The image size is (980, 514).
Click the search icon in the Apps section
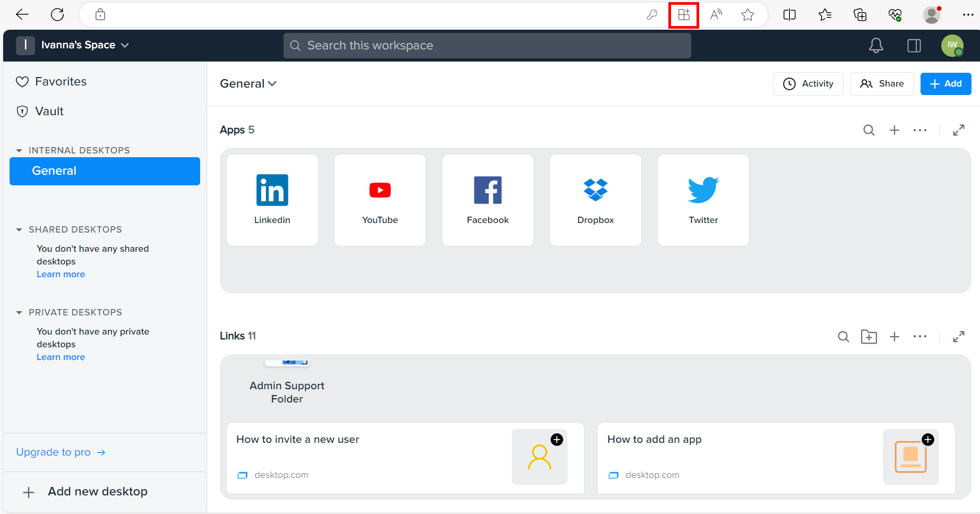pos(869,130)
